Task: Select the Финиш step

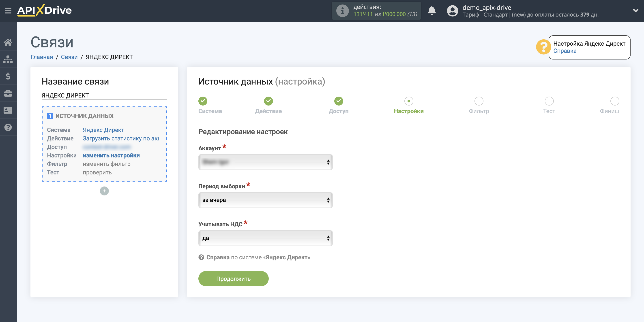Action: [614, 101]
